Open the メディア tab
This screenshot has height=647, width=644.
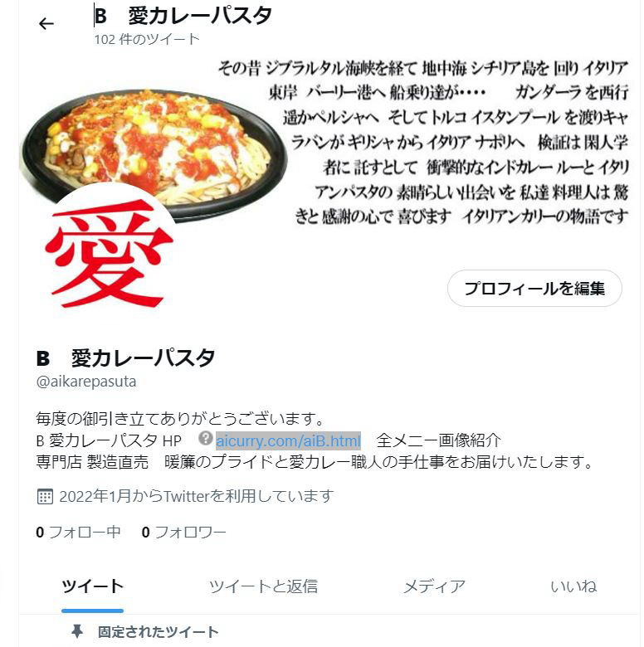[434, 586]
